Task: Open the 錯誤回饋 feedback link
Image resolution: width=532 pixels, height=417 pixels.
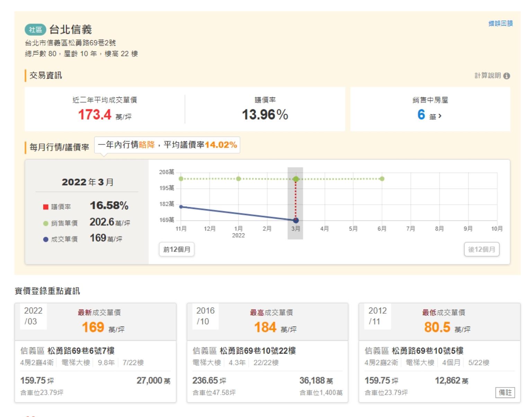Action: 500,24
